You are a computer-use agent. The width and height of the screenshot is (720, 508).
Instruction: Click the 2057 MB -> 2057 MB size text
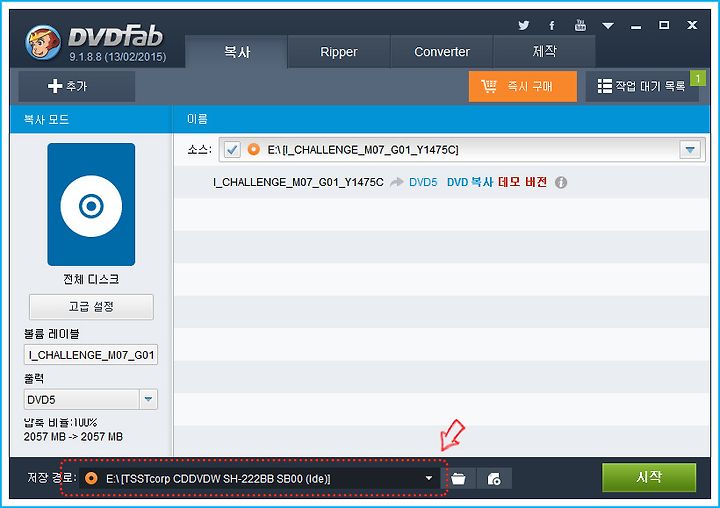pos(73,437)
